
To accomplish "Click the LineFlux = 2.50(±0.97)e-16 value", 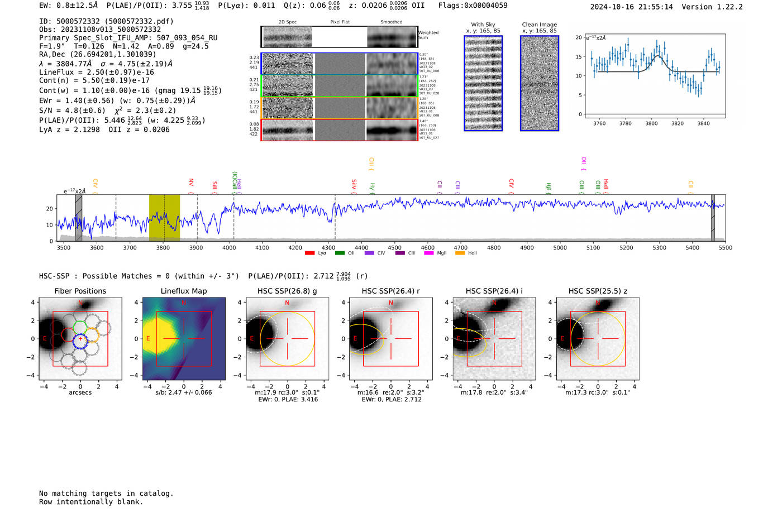I will (97, 72).
